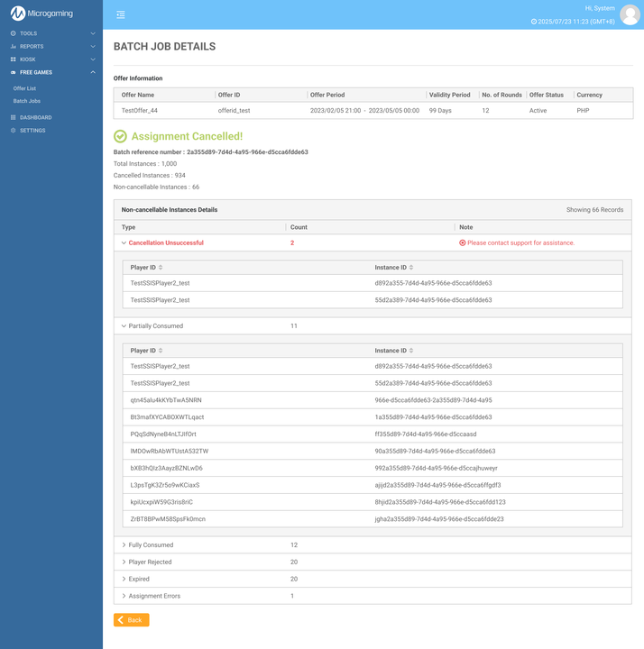Expand the Assignment Errors row
Screen dimensions: 644x649
(124, 596)
